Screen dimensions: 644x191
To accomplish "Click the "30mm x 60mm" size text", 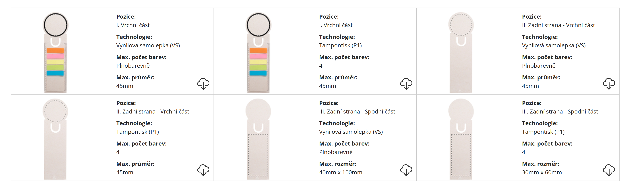I will [x=542, y=172].
